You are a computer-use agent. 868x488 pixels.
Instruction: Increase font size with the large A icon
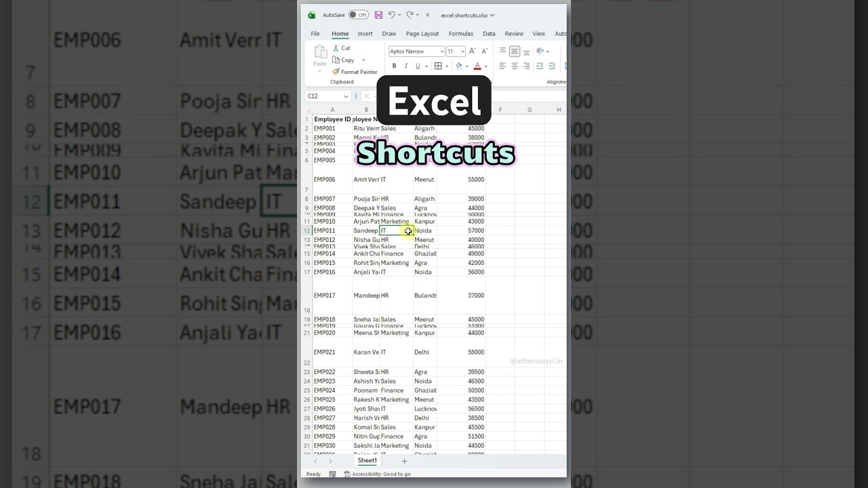pos(472,51)
